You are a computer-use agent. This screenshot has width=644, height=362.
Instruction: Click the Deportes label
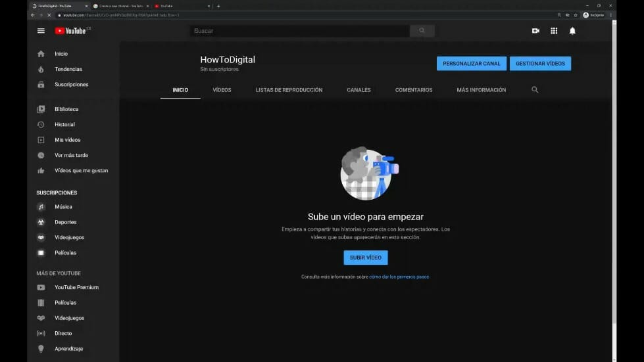point(66,222)
